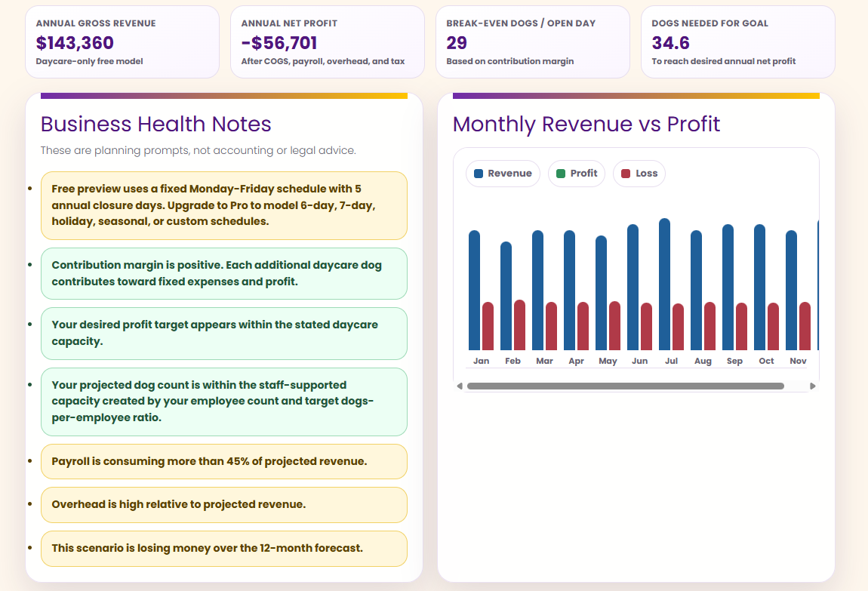Click the chart scrollbar left arrow
Viewport: 868px width, 591px height.
click(x=460, y=386)
